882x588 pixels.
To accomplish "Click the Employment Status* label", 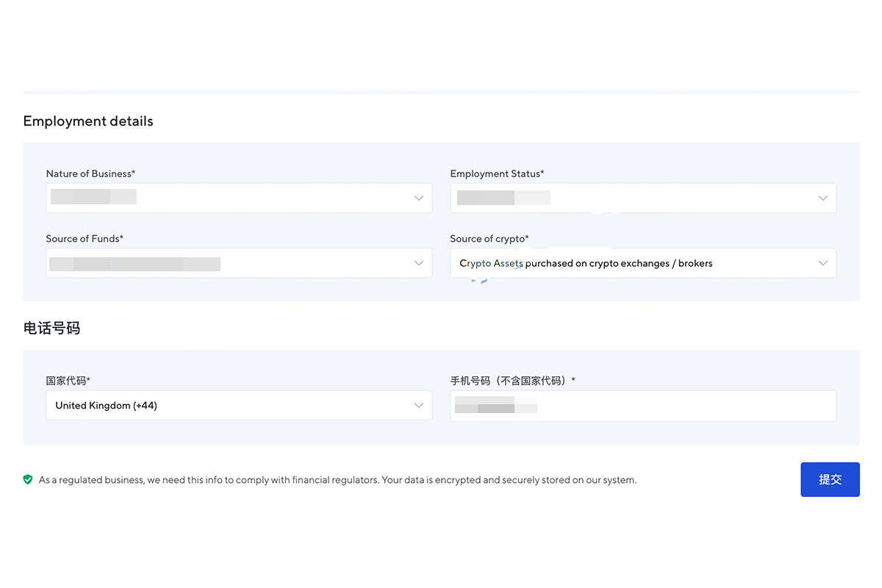I will (497, 173).
